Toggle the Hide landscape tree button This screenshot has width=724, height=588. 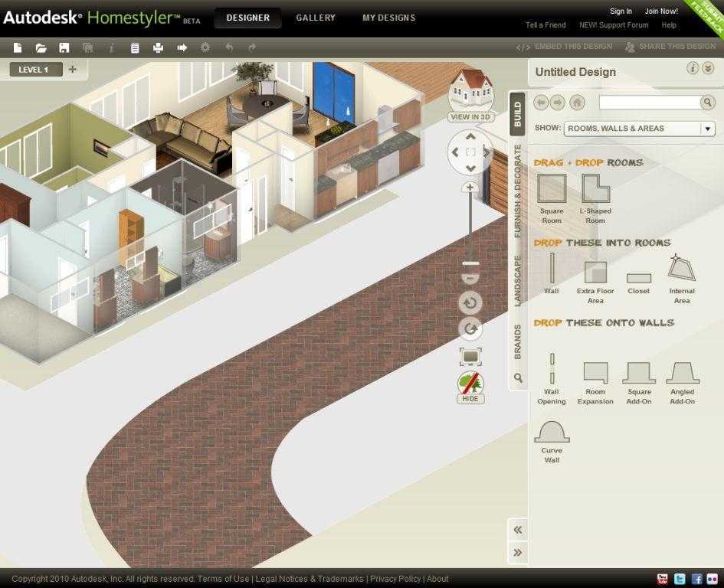tap(470, 387)
